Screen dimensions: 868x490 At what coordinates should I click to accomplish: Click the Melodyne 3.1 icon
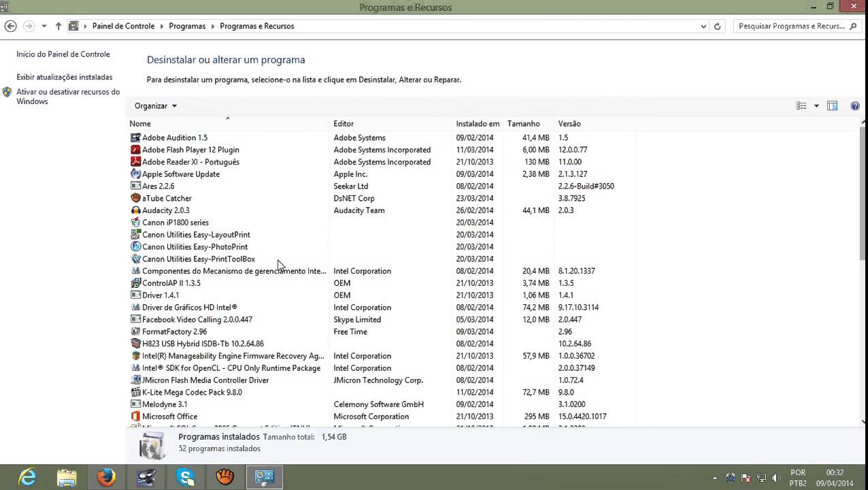[135, 404]
